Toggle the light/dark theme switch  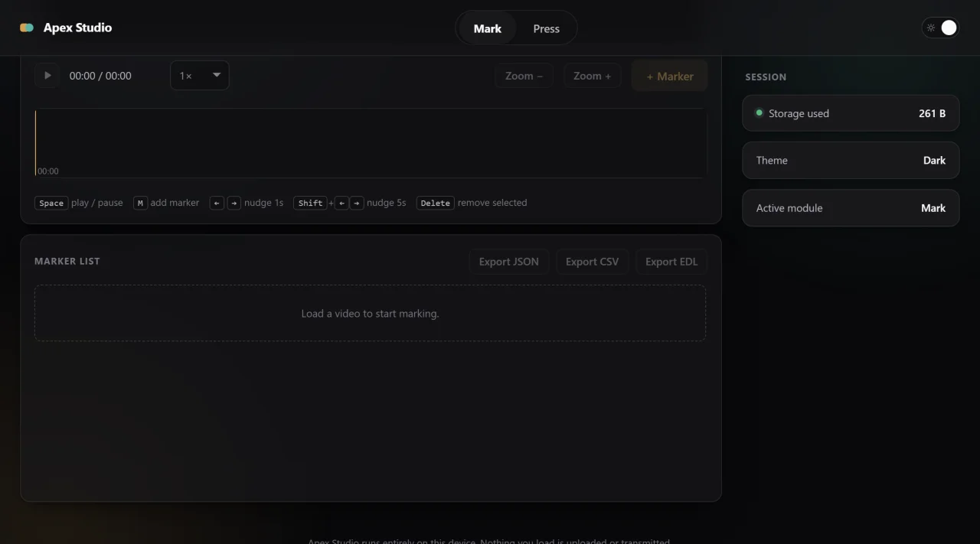pyautogui.click(x=940, y=28)
